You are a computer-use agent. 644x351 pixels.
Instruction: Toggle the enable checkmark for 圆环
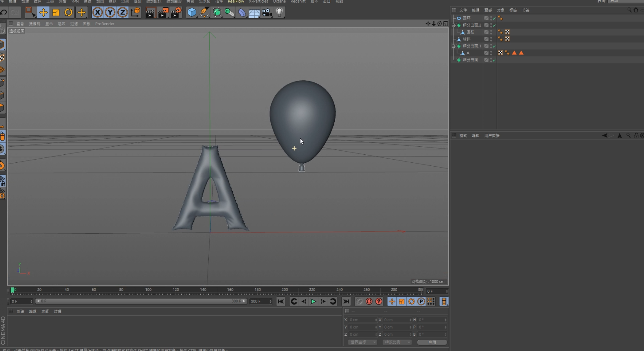pyautogui.click(x=494, y=18)
